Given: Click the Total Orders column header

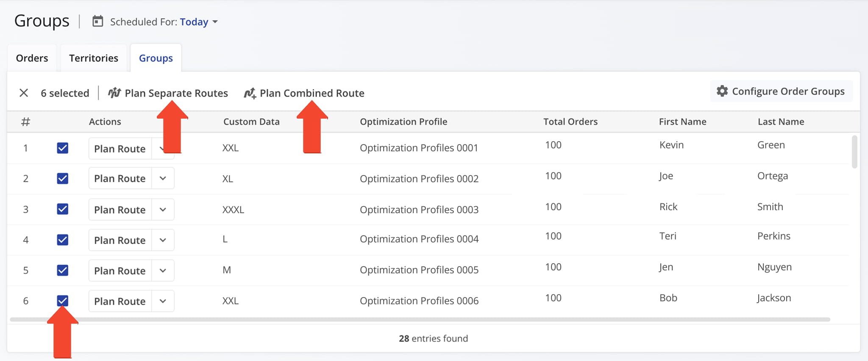Looking at the screenshot, I should pos(570,122).
